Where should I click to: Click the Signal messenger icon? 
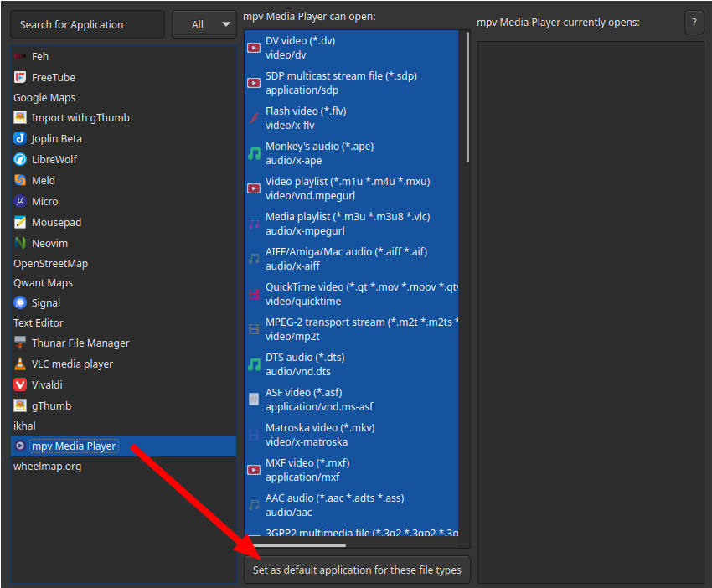click(x=18, y=302)
